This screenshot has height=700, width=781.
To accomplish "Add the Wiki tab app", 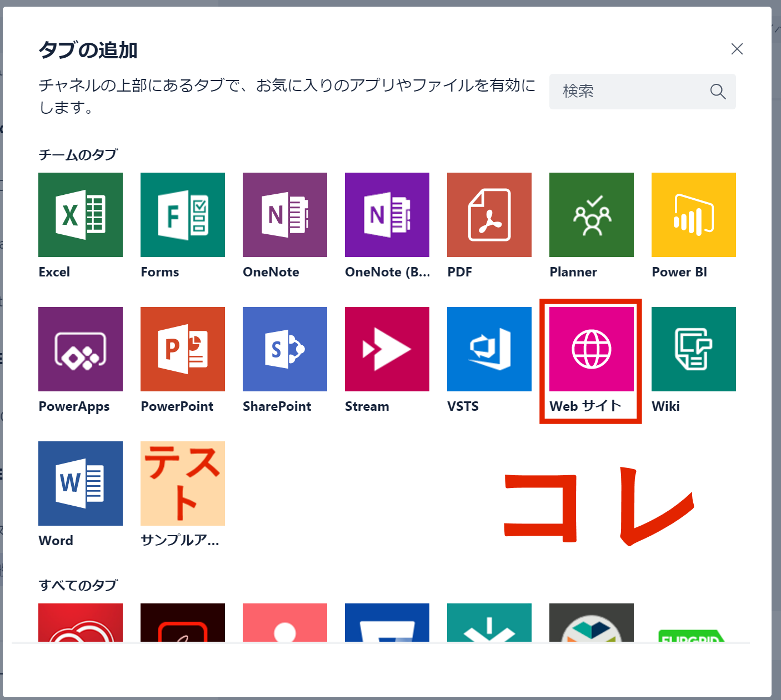I will click(x=694, y=349).
